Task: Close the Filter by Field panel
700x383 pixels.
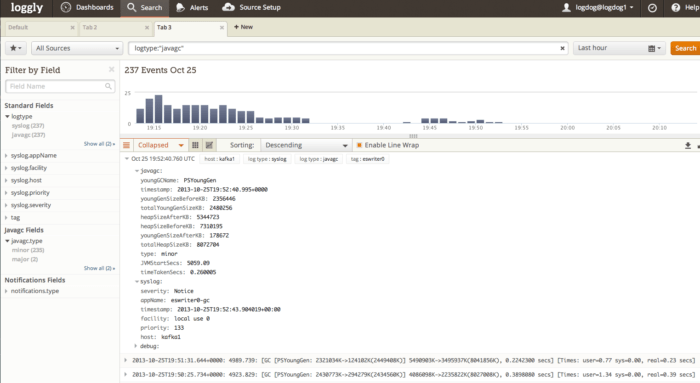Action: pyautogui.click(x=112, y=69)
